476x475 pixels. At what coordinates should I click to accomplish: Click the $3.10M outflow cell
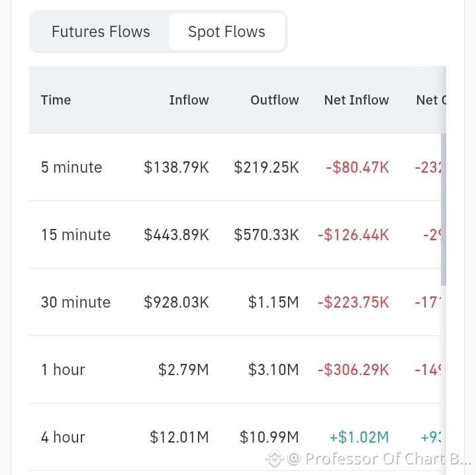point(273,370)
